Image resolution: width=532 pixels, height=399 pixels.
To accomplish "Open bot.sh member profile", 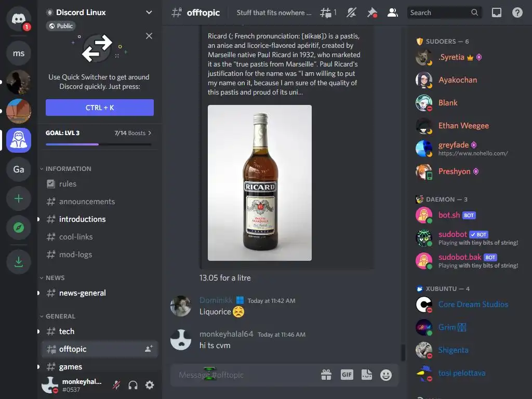I will point(470,215).
